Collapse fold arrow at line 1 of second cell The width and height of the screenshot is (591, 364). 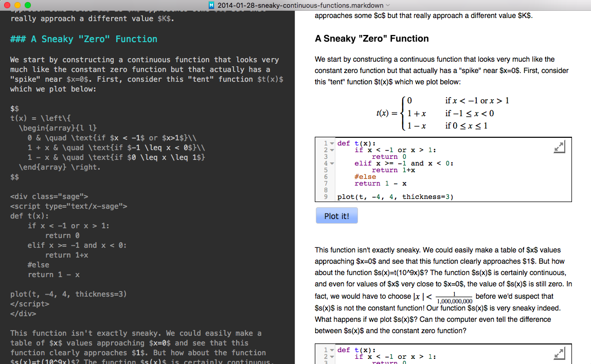[x=332, y=351]
